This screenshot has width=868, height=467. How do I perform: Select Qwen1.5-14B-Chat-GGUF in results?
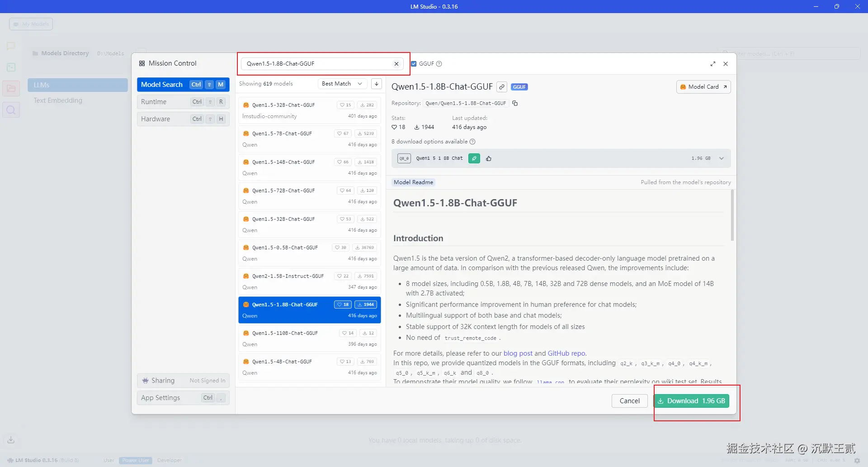coord(310,167)
